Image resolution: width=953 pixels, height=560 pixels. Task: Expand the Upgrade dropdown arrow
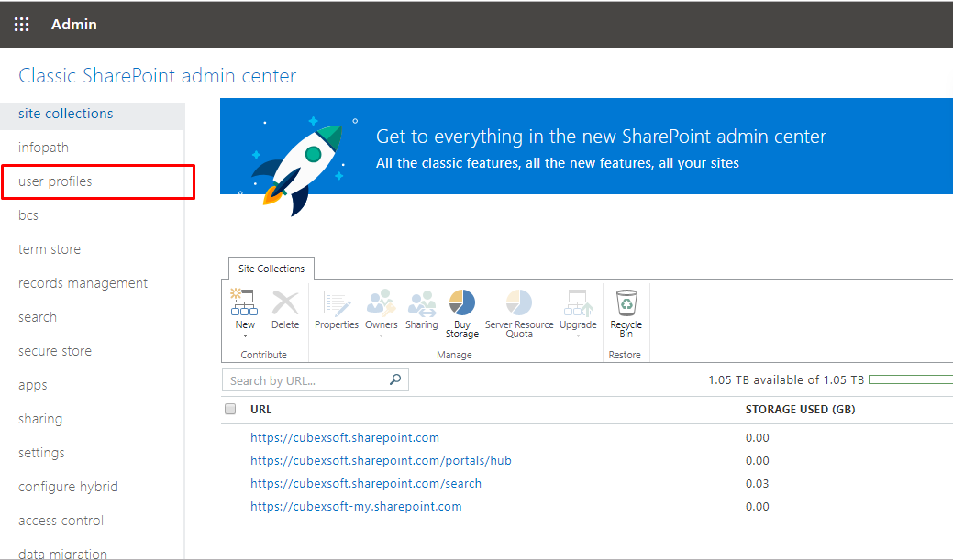pos(578,335)
